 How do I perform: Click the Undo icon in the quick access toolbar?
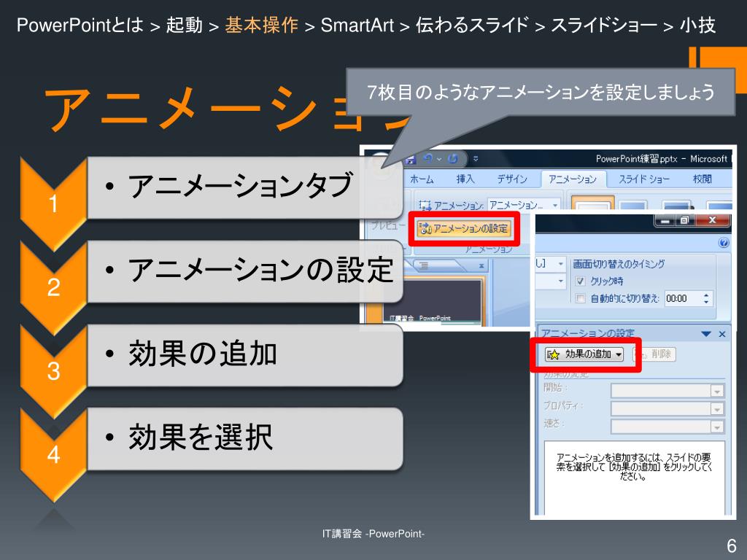[427, 158]
